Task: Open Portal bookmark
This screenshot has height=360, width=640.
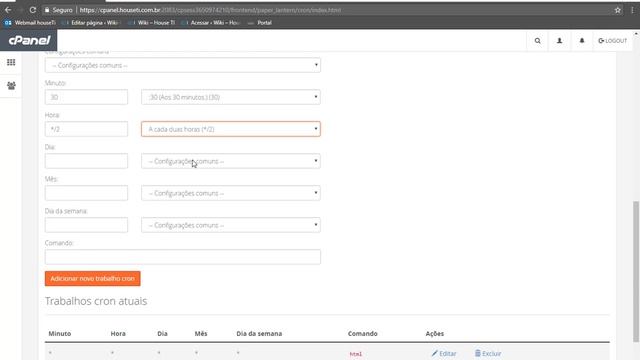Action: [x=260, y=23]
